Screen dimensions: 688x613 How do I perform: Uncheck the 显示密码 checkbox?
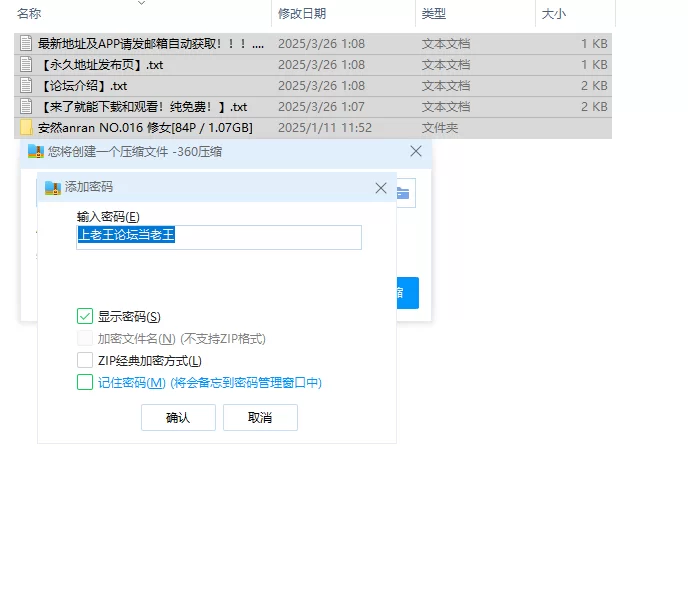coord(85,316)
